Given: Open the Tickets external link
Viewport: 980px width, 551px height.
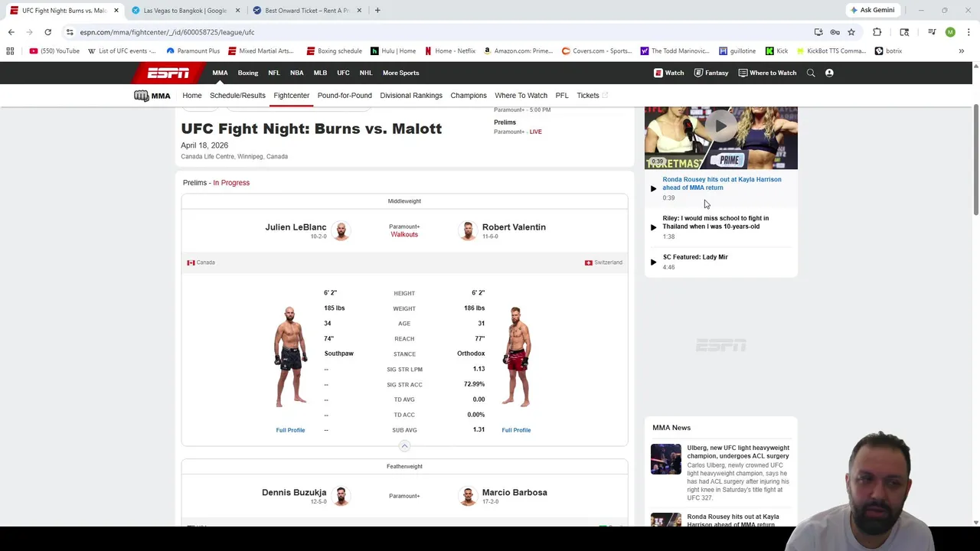Looking at the screenshot, I should pos(592,96).
